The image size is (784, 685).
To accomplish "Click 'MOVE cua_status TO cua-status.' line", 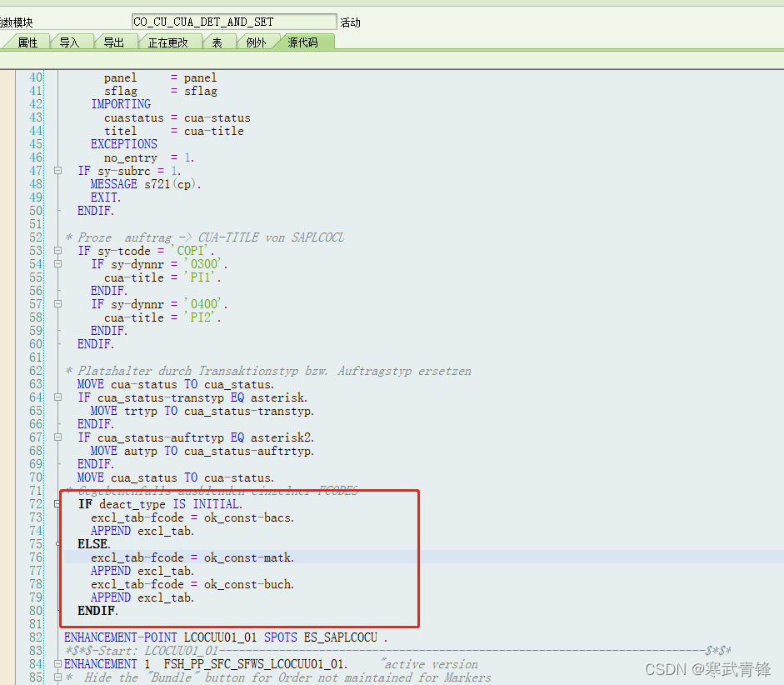I will (x=176, y=477).
